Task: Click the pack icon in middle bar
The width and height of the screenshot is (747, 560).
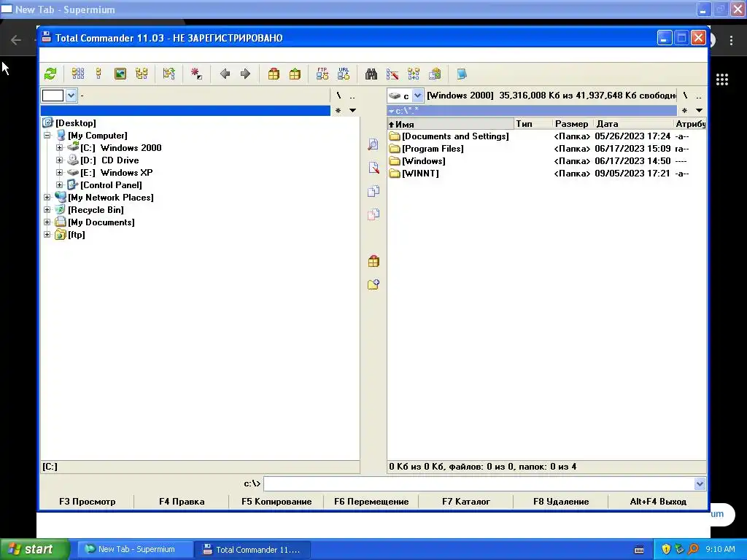Action: [373, 261]
